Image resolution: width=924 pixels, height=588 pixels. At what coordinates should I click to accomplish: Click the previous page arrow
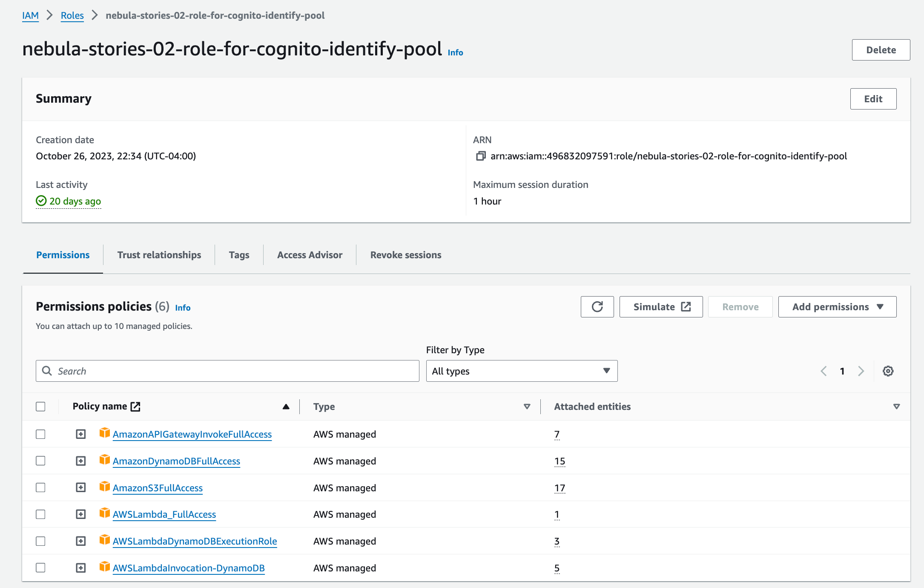tap(823, 371)
